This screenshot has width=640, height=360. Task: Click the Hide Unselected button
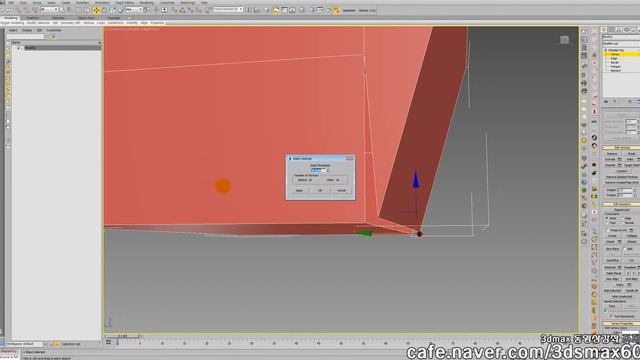click(622, 296)
